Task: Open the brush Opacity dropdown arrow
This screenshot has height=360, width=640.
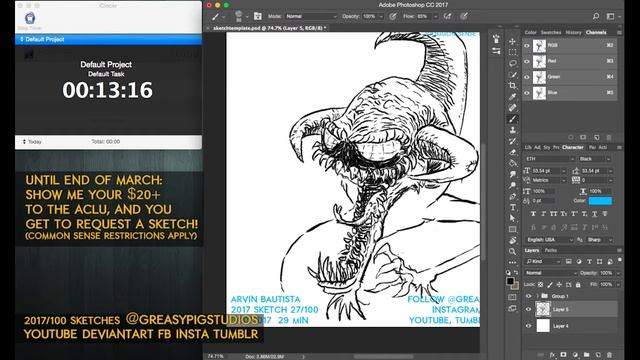Action: pyautogui.click(x=381, y=16)
